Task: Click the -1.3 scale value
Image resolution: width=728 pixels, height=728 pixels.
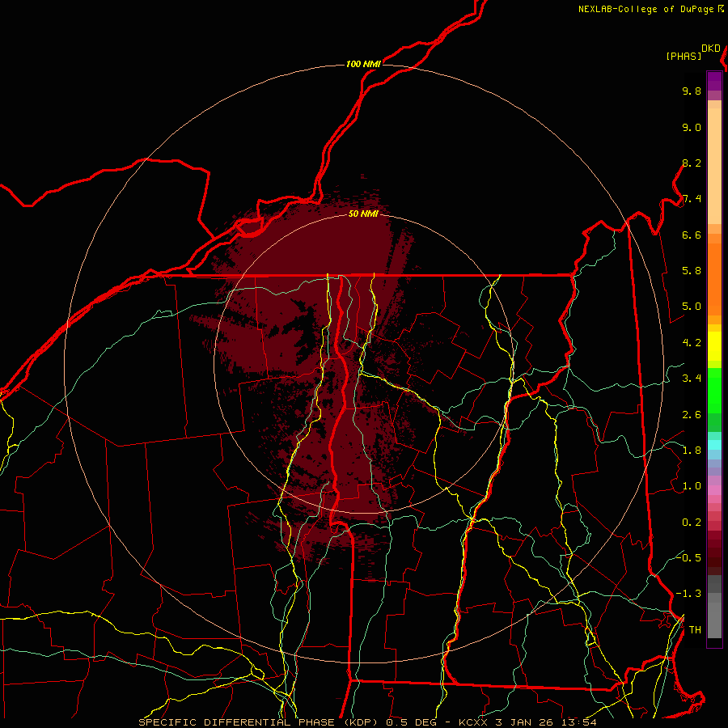Action: tap(688, 594)
